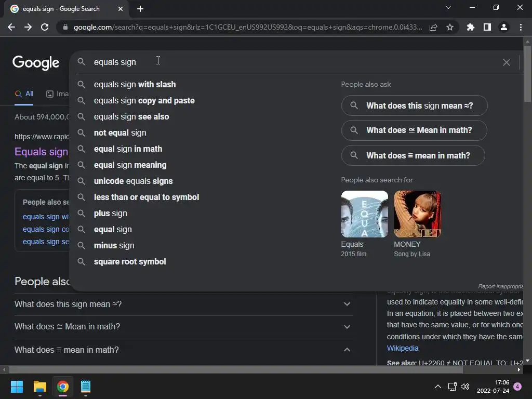532x399 pixels.
Task: Open the tab search chevron in title bar
Action: (x=448, y=7)
